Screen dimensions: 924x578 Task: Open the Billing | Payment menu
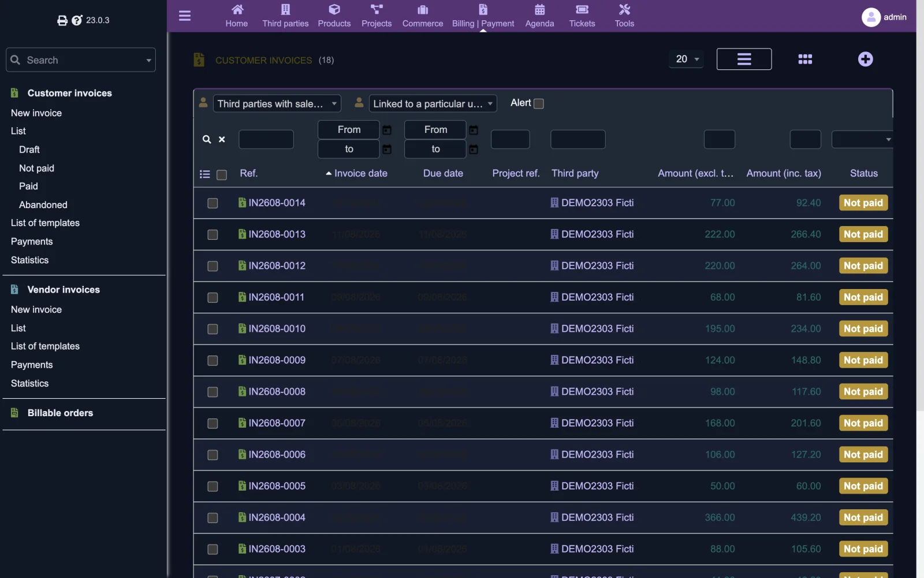coord(483,16)
